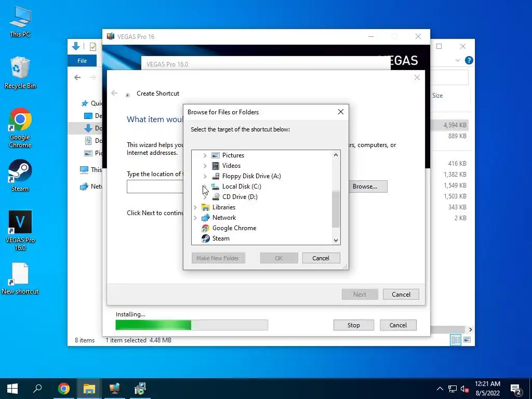Viewport: 532px width, 399px height.
Task: Click browse tree scrollbar down arrow
Action: click(x=336, y=240)
